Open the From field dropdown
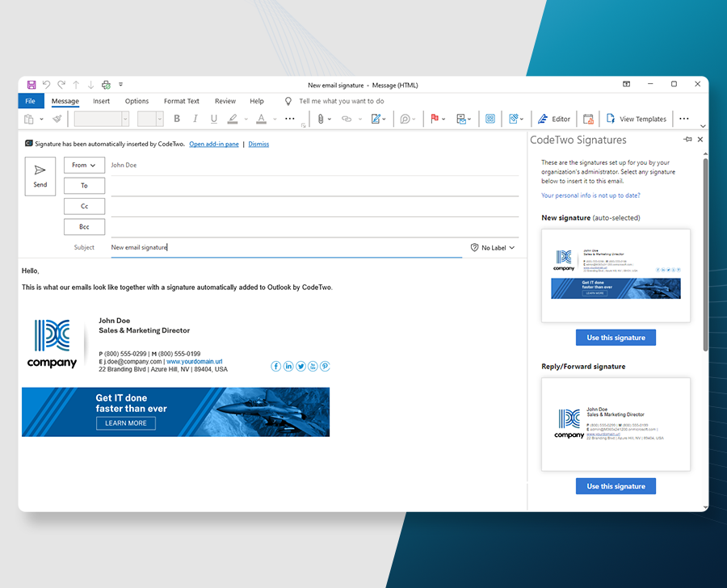 pos(84,165)
